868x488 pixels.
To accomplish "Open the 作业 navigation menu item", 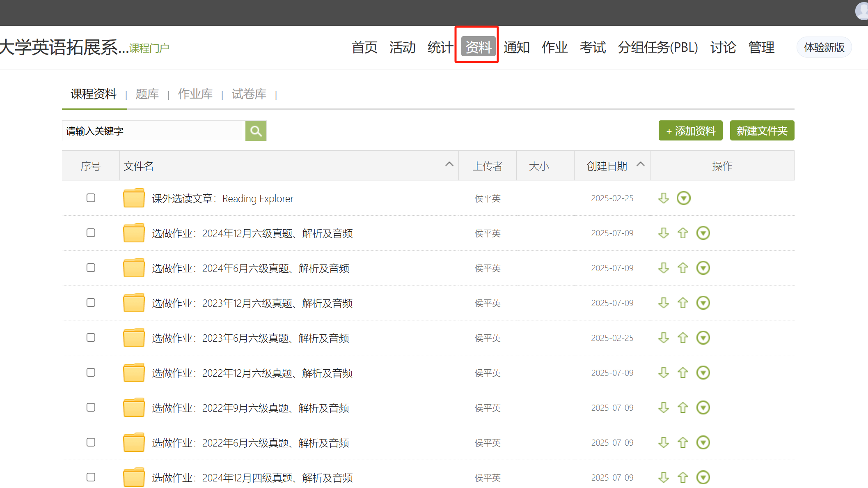I will pos(554,47).
